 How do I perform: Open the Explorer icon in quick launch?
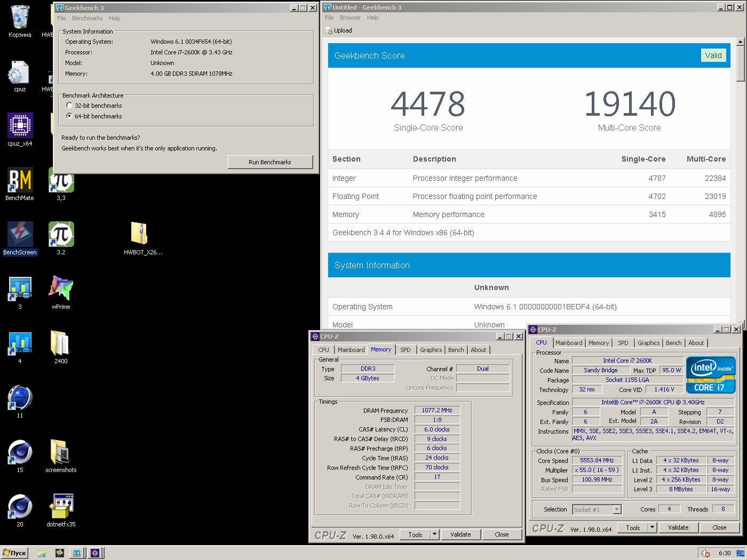pos(42,553)
